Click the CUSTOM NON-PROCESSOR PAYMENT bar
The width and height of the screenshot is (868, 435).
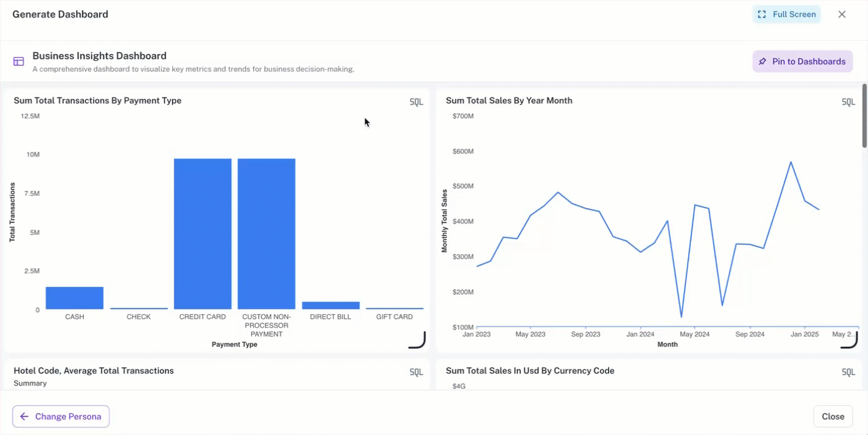pyautogui.click(x=266, y=234)
